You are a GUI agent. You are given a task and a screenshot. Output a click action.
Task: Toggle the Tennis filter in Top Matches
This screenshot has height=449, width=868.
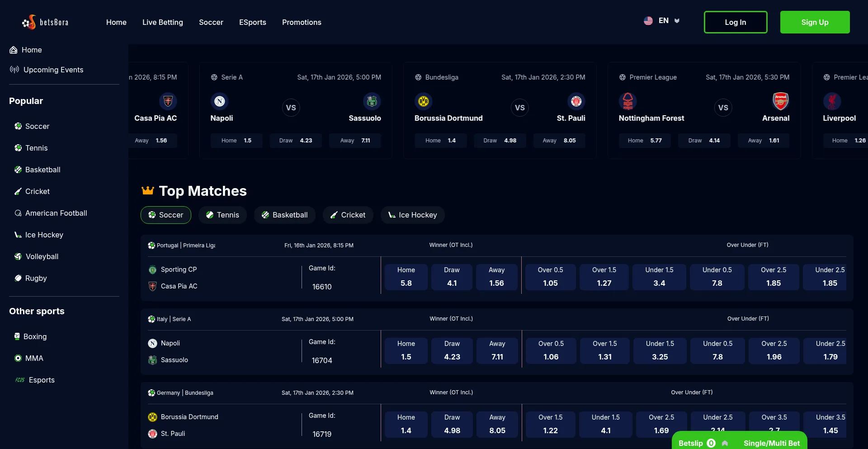tap(222, 215)
